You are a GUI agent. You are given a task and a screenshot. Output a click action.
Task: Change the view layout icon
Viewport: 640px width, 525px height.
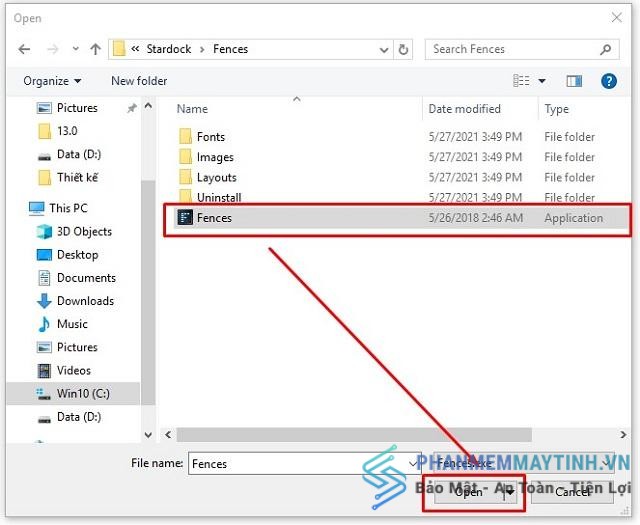(x=521, y=81)
